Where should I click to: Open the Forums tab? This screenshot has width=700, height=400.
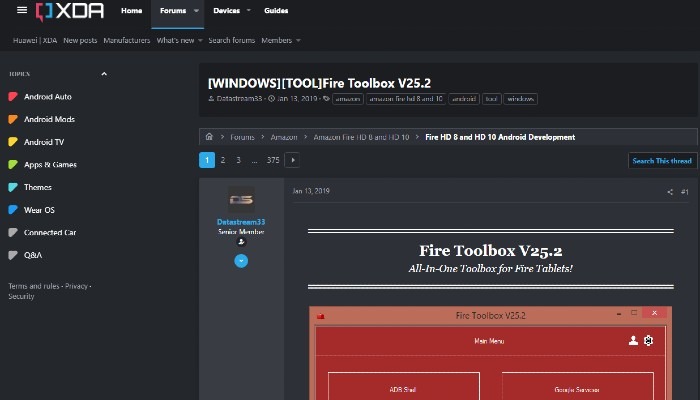173,11
